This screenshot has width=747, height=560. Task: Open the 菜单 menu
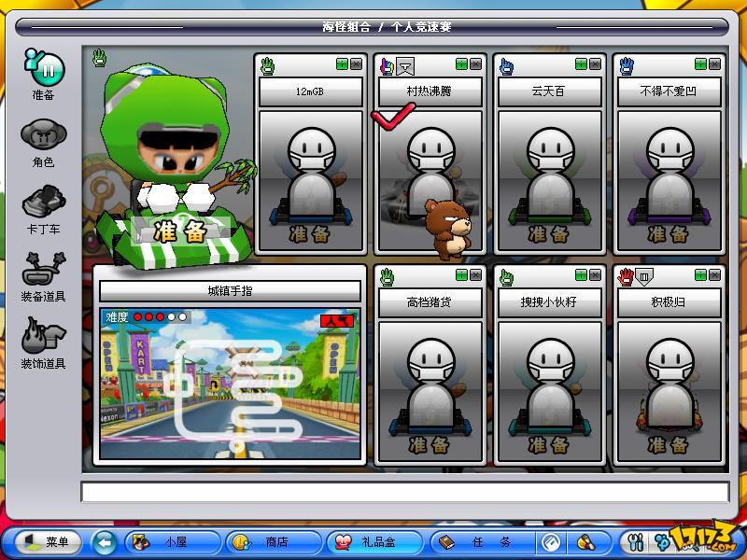click(x=48, y=542)
